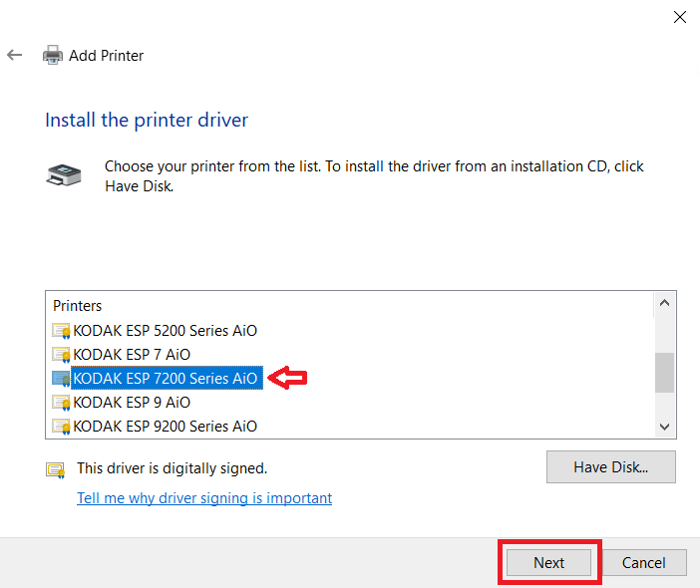Go back with the left arrow icon
The width and height of the screenshot is (700, 588).
14,55
